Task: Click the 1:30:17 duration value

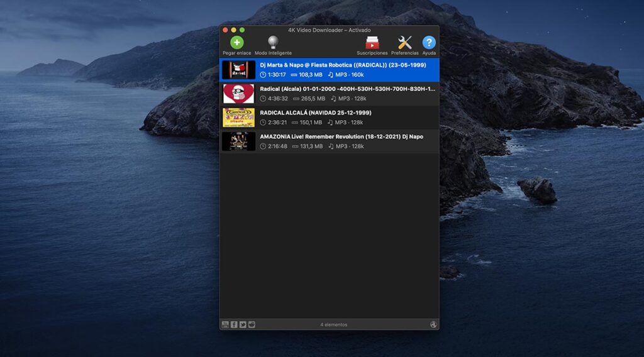Action: tap(277, 75)
